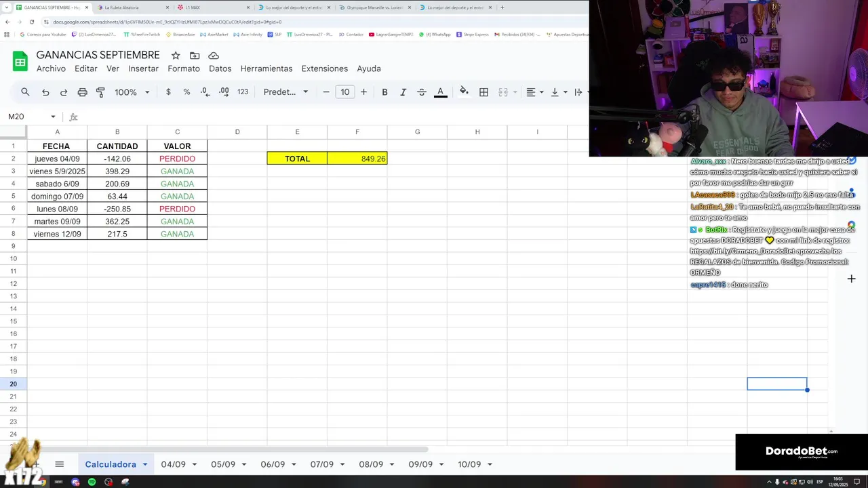The height and width of the screenshot is (488, 868).
Task: Toggle bold formatting
Action: (384, 92)
